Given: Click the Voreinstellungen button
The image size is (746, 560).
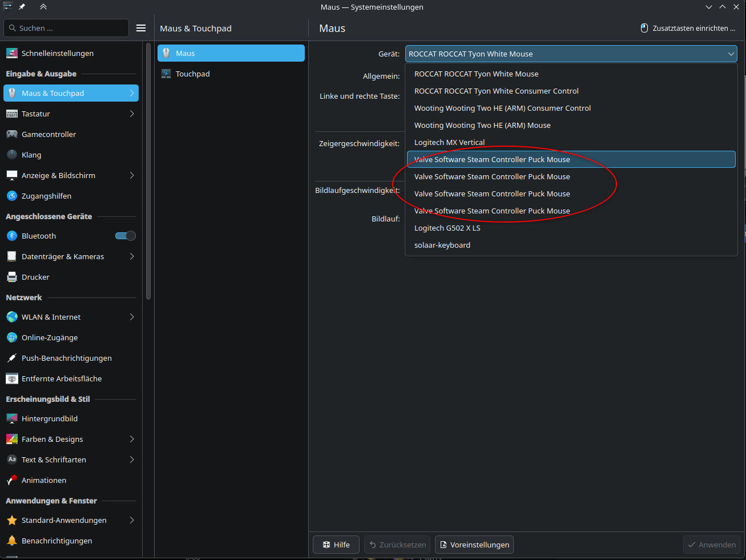Looking at the screenshot, I should pos(474,545).
